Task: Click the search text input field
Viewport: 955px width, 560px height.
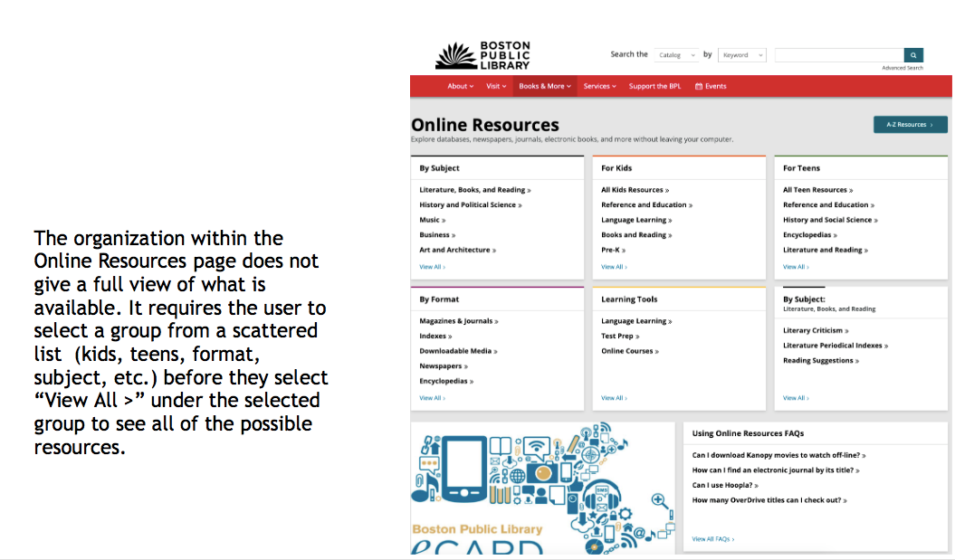Action: coord(838,55)
